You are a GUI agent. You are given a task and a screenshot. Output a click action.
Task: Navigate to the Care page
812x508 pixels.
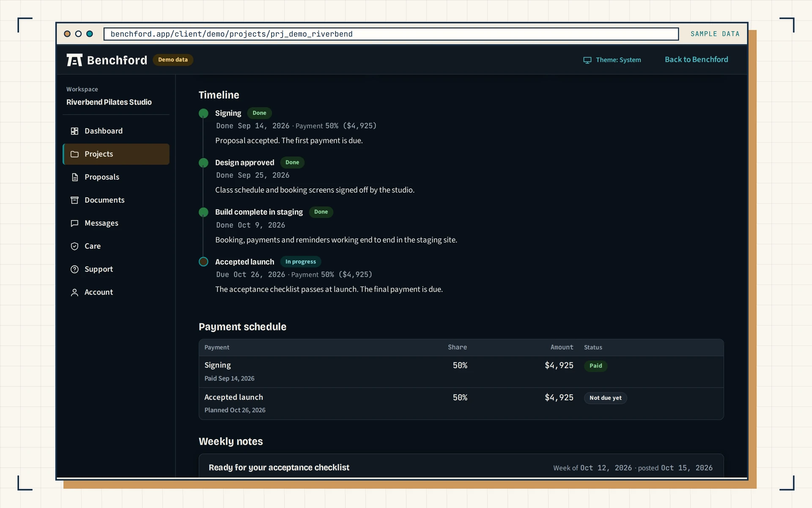pyautogui.click(x=116, y=246)
